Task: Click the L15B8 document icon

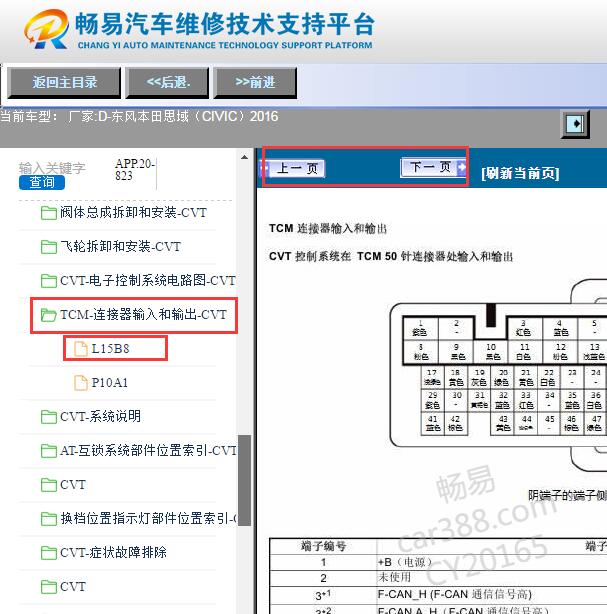Action: tap(81, 349)
